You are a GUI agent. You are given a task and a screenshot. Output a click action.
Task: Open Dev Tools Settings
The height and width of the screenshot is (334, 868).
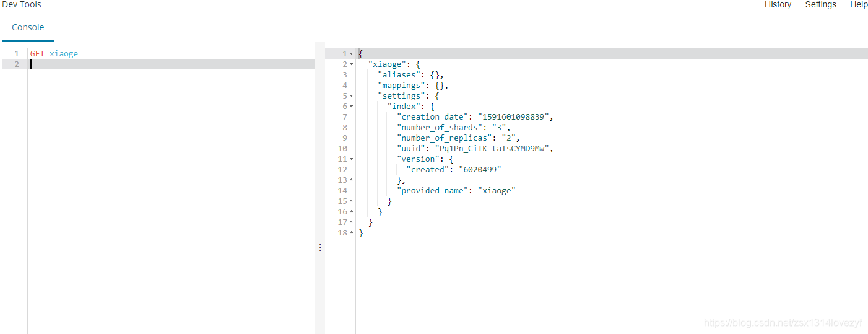click(x=820, y=4)
